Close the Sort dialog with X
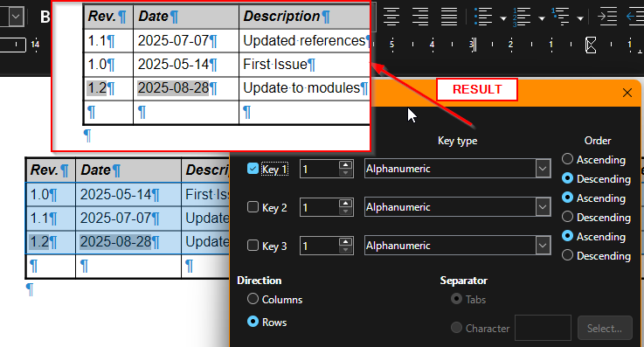The height and width of the screenshot is (347, 644). [627, 93]
